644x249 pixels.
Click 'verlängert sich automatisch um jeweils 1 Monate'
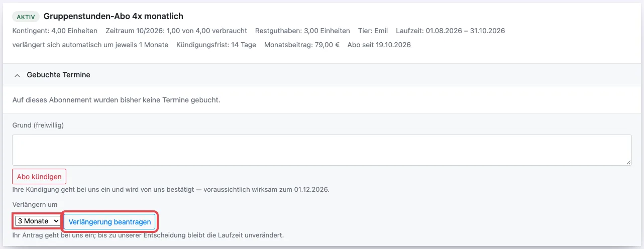click(x=90, y=45)
